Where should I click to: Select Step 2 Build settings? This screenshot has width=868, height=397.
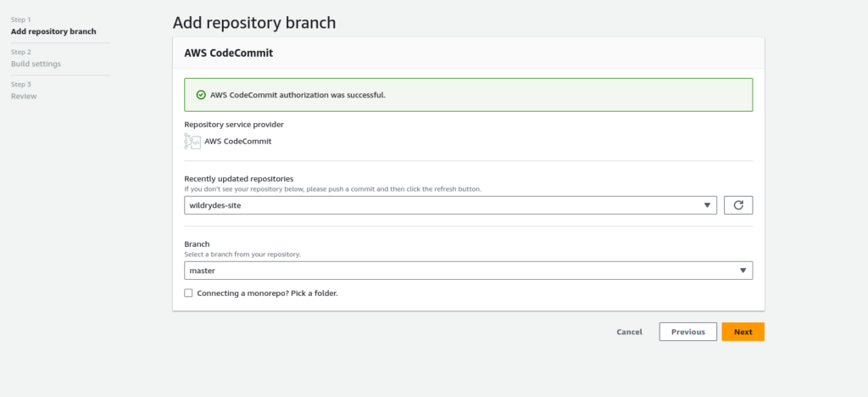[x=36, y=64]
